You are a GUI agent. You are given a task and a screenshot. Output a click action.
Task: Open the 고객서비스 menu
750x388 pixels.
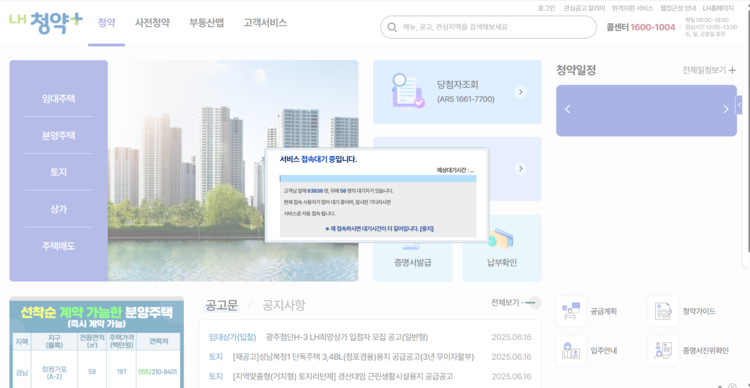pyautogui.click(x=265, y=22)
